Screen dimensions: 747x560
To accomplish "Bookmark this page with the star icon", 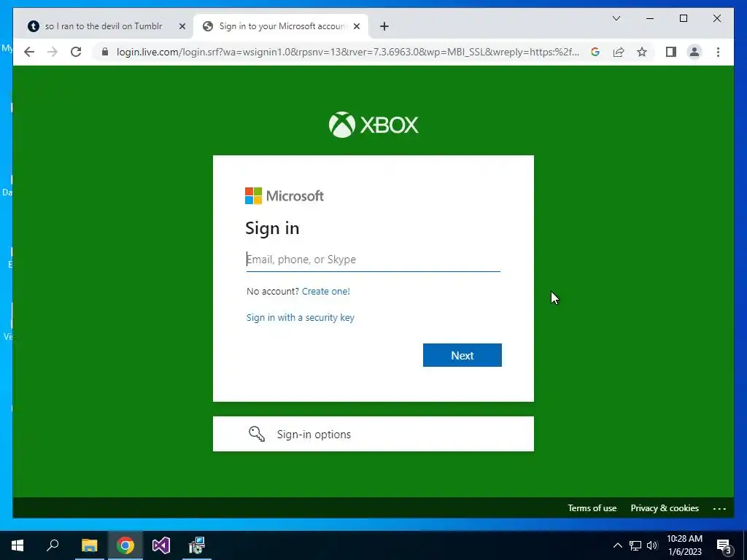I will 642,52.
